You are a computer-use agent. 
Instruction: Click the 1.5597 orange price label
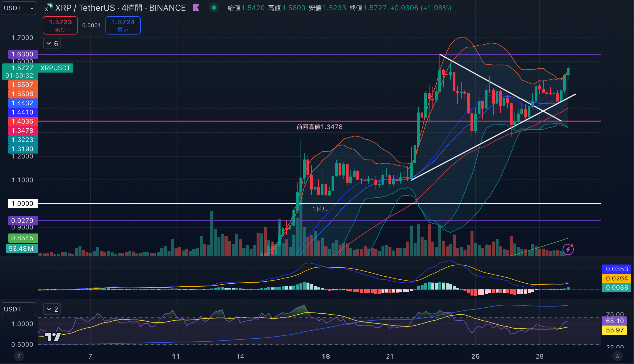tap(23, 85)
